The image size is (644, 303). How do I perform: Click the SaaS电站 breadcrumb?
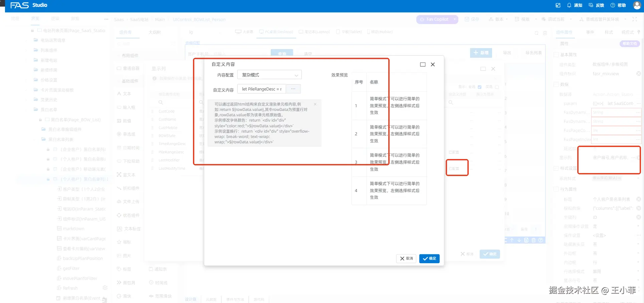tap(139, 19)
